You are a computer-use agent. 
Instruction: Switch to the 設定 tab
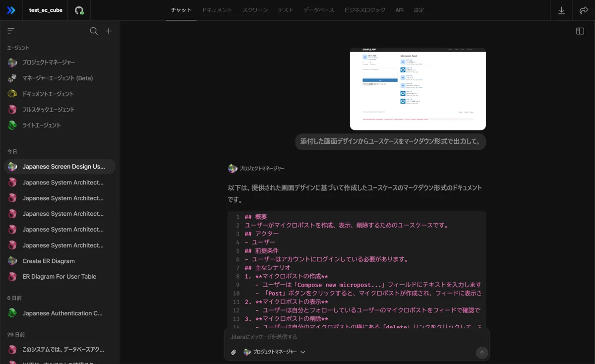[419, 10]
